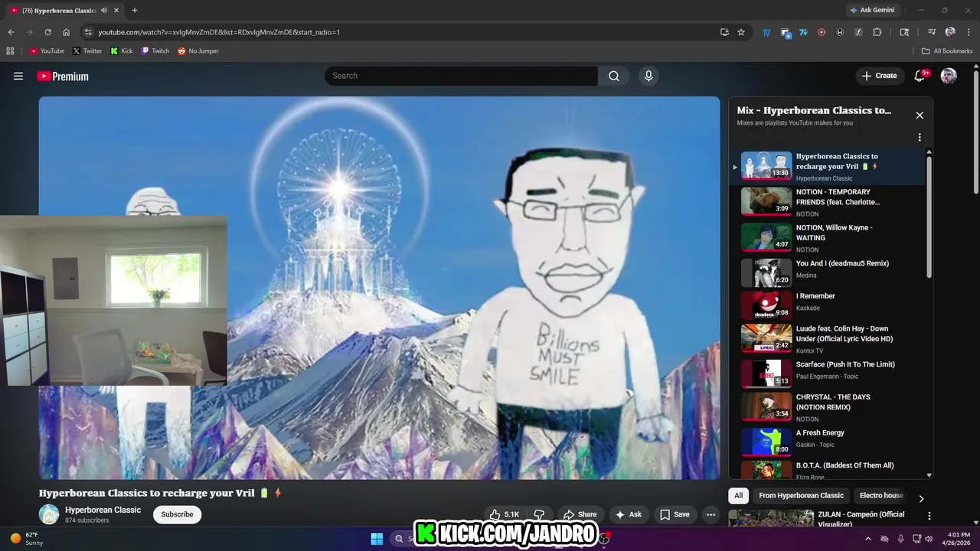The image size is (980, 551).
Task: Start voice search with microphone icon
Action: tap(648, 76)
